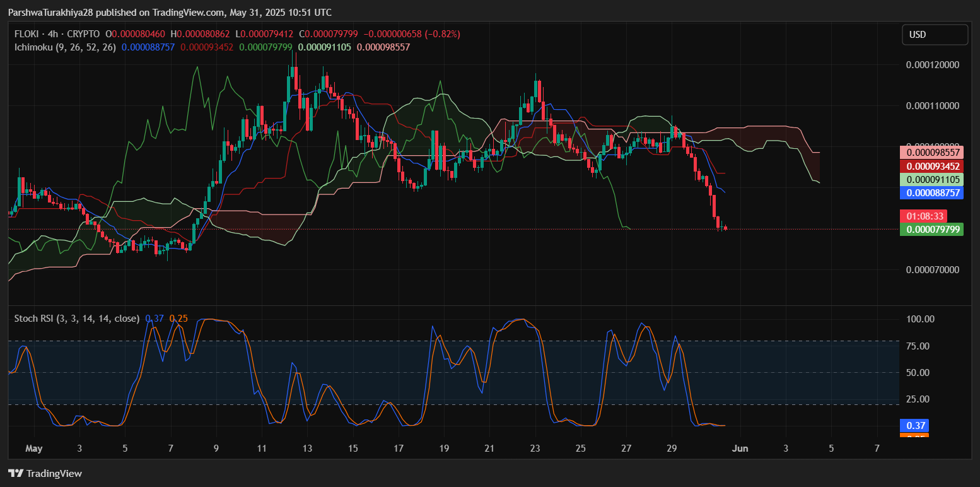Select the Stoch RSI indicator legend label
Screen dimensions: 980x487
pos(76,319)
